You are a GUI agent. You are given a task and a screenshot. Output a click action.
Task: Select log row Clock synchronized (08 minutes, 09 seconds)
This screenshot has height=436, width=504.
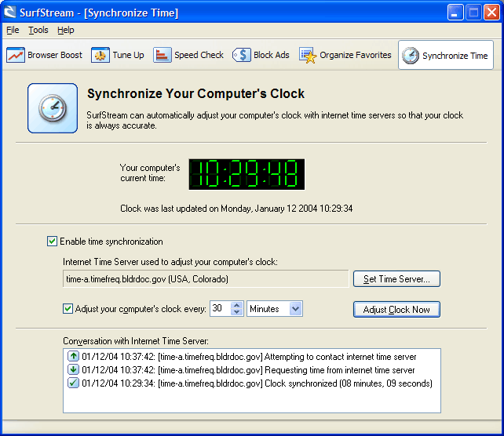(250, 383)
